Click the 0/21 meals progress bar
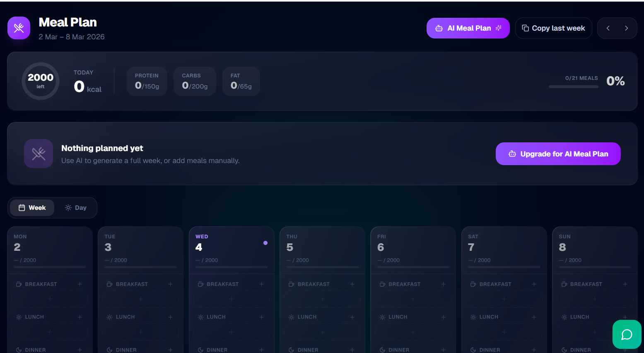The height and width of the screenshot is (353, 644). click(573, 86)
